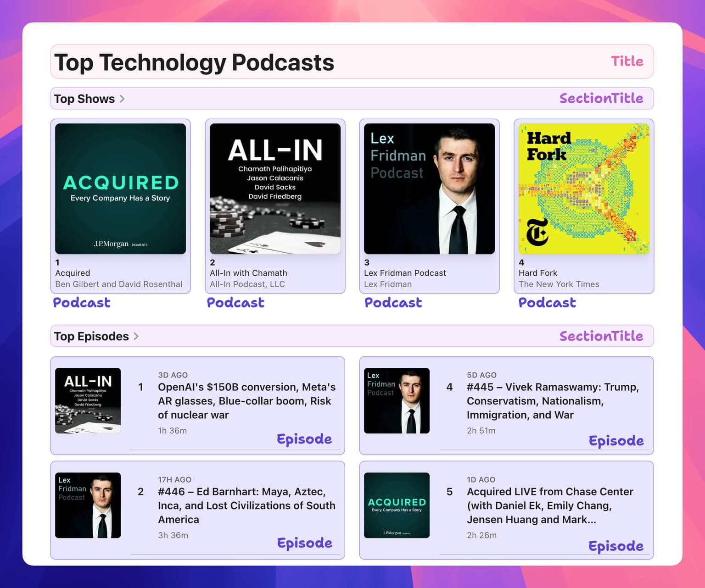Open episode 'OpenAI's $150B conversion' title

[247, 401]
